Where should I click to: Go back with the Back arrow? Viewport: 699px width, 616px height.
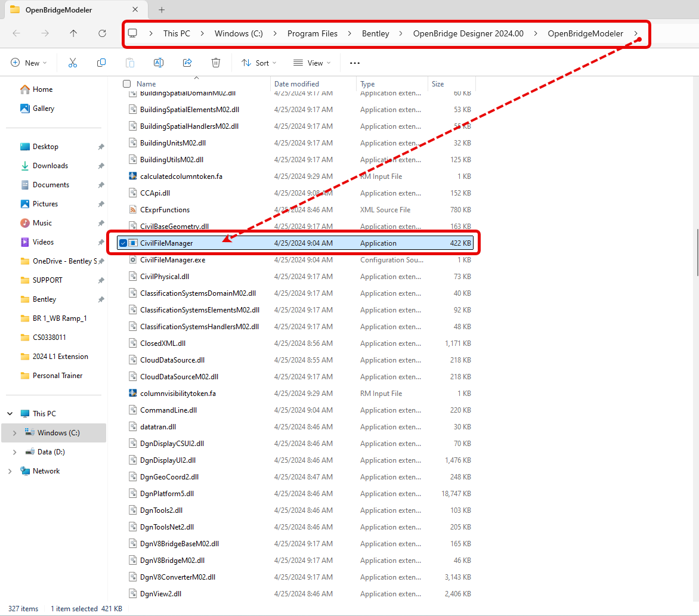pyautogui.click(x=17, y=33)
